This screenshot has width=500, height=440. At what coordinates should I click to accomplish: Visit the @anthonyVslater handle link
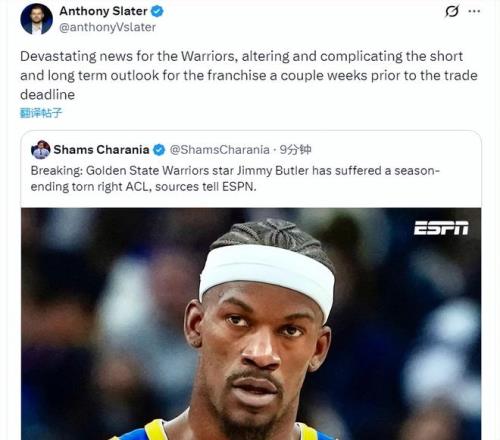tap(107, 27)
